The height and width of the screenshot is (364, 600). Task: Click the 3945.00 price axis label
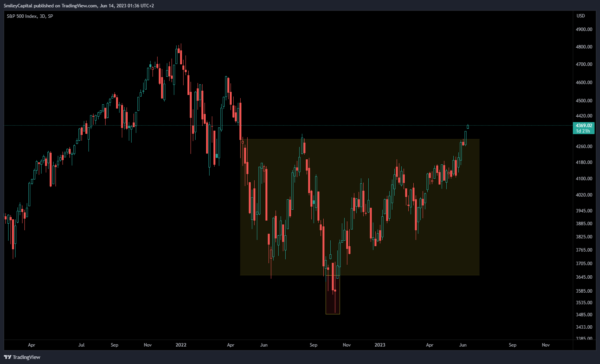point(584,211)
